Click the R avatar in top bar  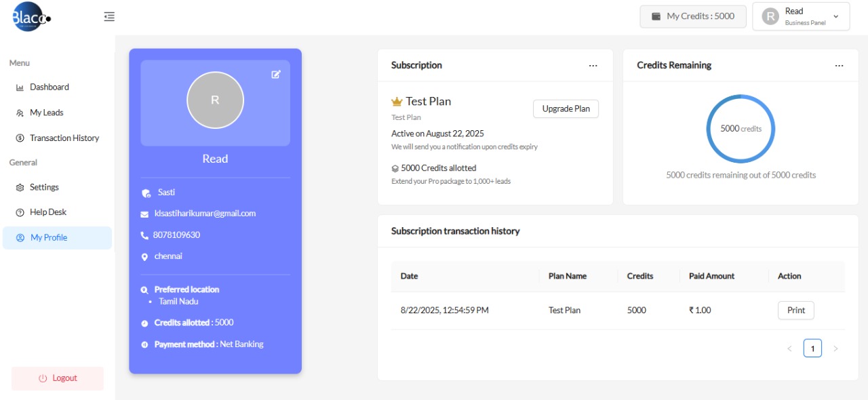pyautogui.click(x=770, y=16)
